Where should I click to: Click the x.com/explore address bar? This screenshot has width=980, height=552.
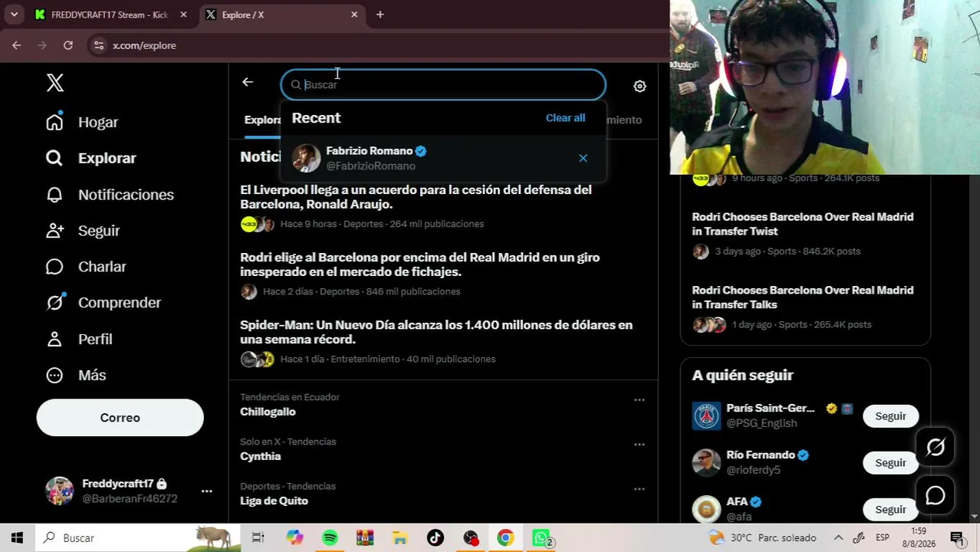(x=144, y=45)
